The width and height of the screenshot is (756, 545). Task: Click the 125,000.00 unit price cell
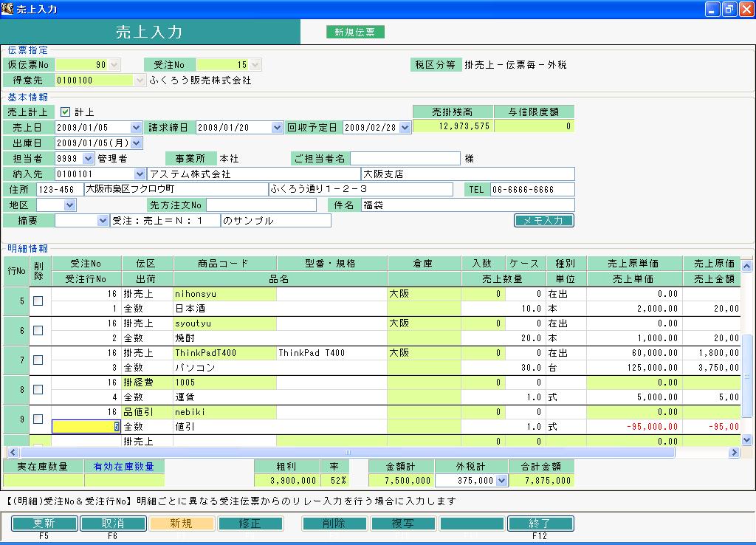click(634, 368)
